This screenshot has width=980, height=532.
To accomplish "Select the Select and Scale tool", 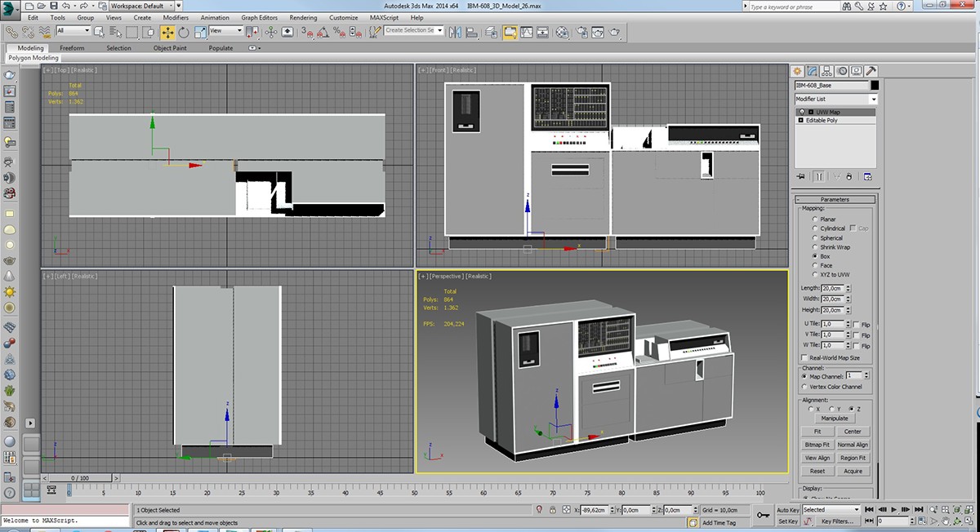I will [x=200, y=32].
